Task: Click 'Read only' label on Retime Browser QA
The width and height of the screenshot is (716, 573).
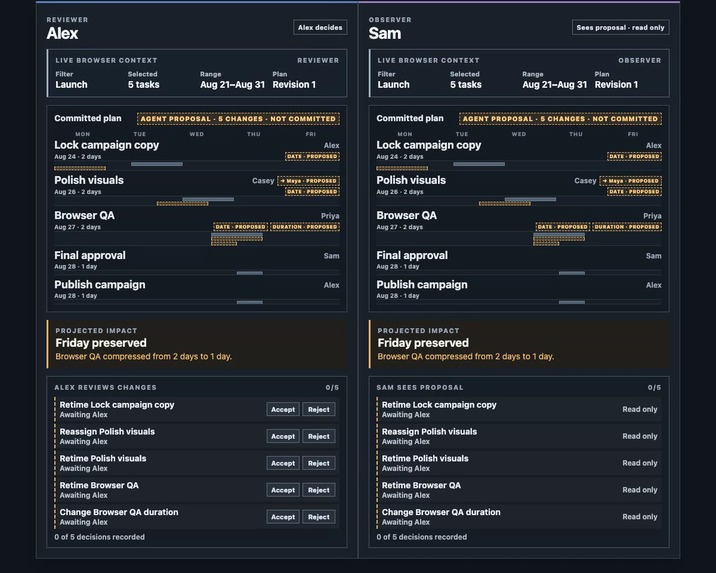Action: tap(640, 490)
